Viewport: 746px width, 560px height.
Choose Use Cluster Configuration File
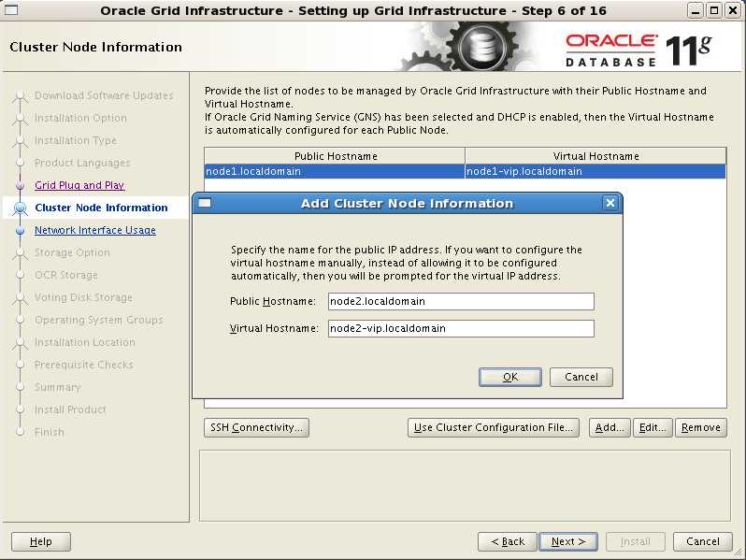[494, 427]
